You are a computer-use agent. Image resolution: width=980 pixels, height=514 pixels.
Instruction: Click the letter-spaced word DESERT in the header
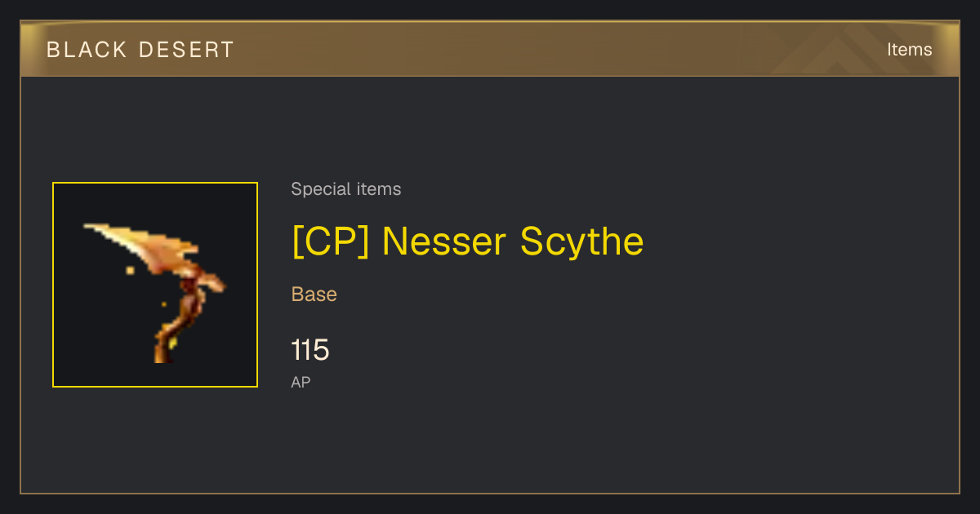[x=187, y=50]
